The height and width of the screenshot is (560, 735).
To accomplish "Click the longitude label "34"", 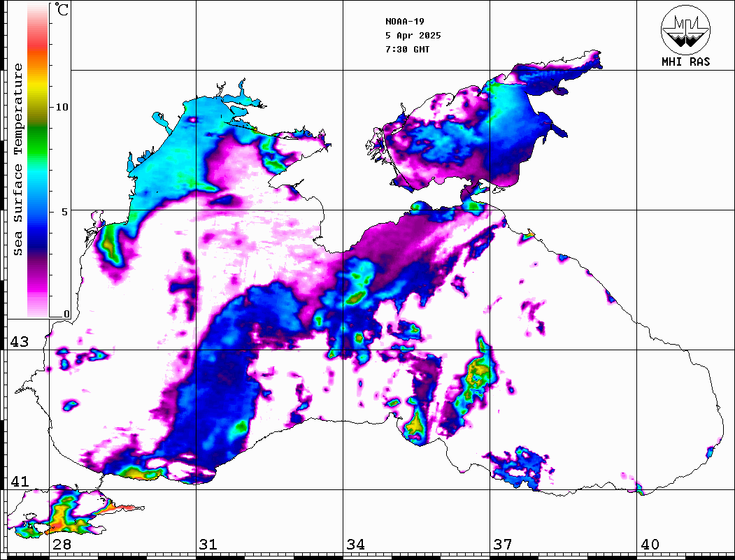I will (x=355, y=544).
